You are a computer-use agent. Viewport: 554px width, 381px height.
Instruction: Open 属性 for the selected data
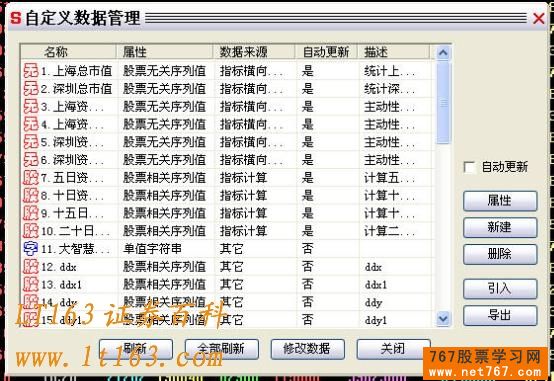click(x=500, y=201)
